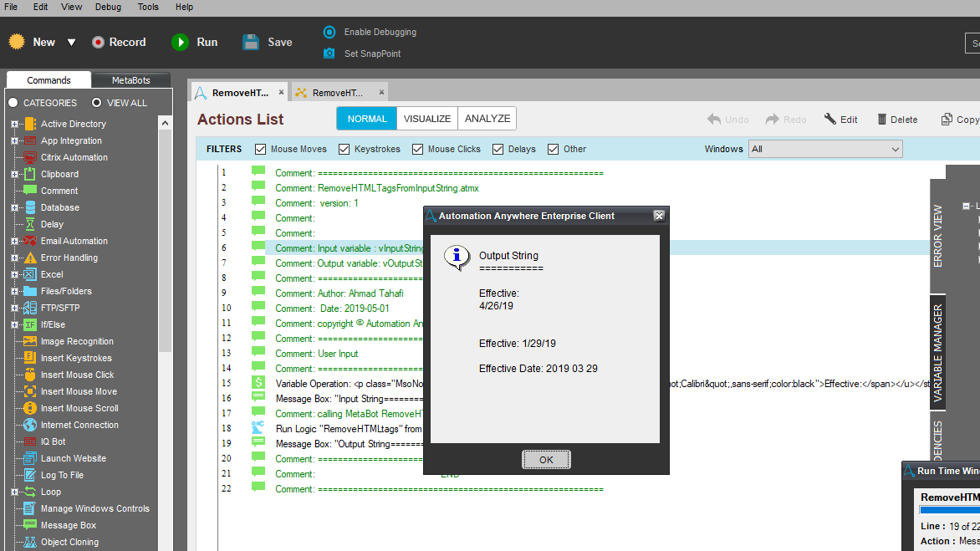Open the arrow dropdown next to New

click(x=71, y=43)
